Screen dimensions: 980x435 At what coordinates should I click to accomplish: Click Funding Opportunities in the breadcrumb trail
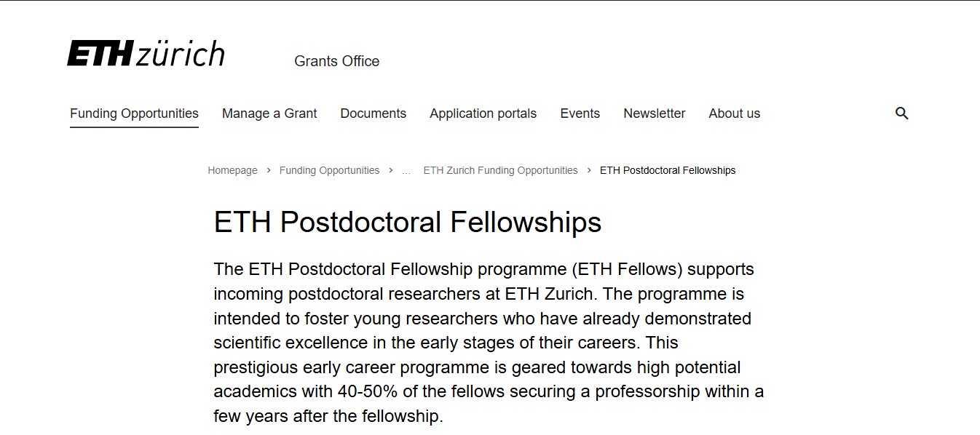point(329,170)
